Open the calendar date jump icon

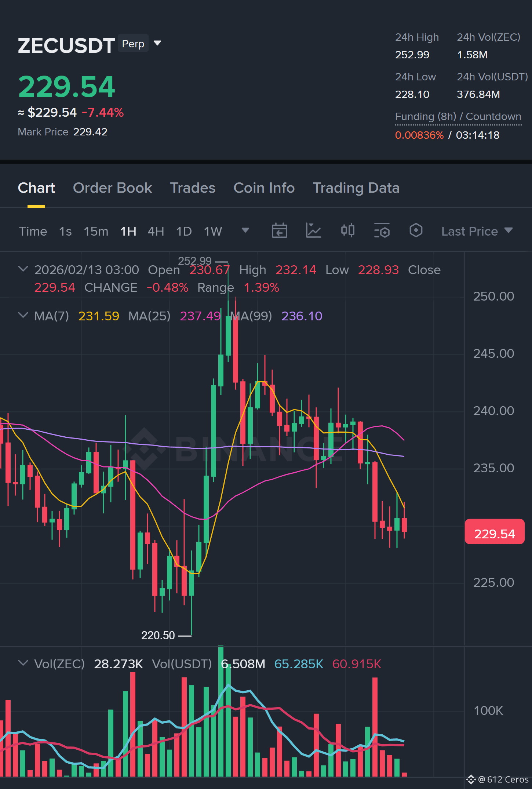tap(279, 231)
